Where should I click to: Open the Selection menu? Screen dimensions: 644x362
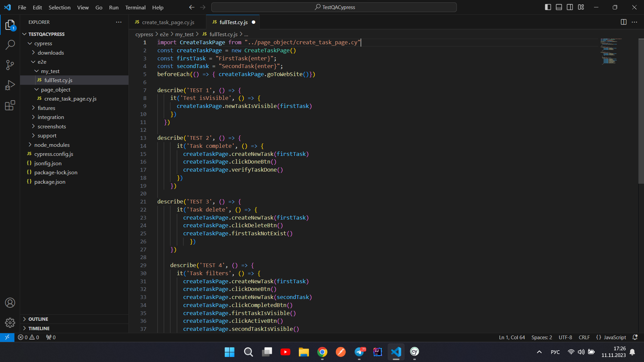(59, 7)
